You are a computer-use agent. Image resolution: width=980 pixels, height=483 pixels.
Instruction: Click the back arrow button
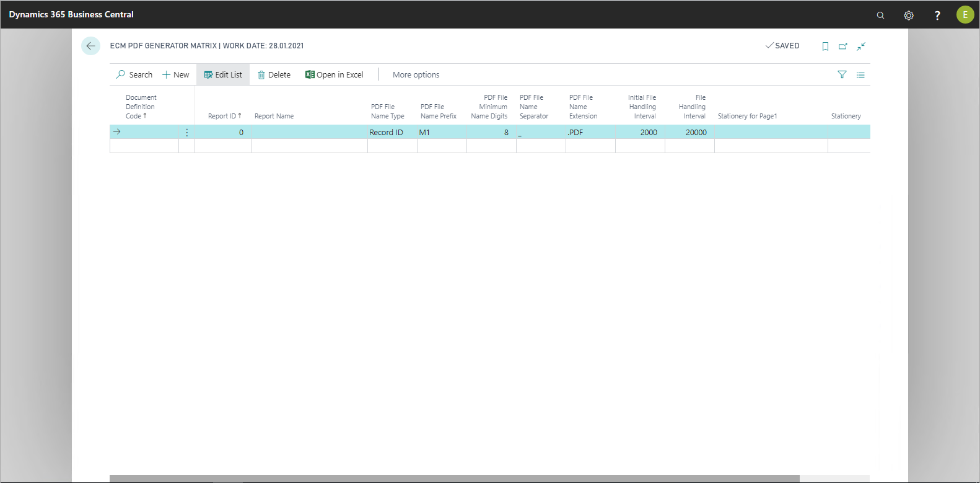tap(90, 46)
